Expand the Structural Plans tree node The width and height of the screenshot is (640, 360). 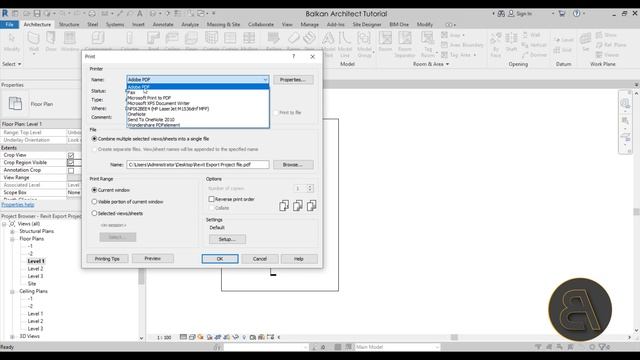click(12, 231)
